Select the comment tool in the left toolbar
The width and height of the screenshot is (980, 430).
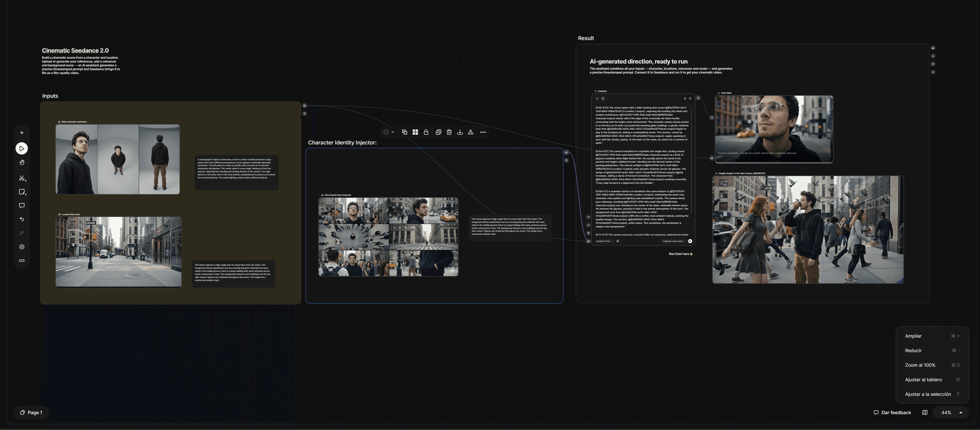[x=22, y=205]
